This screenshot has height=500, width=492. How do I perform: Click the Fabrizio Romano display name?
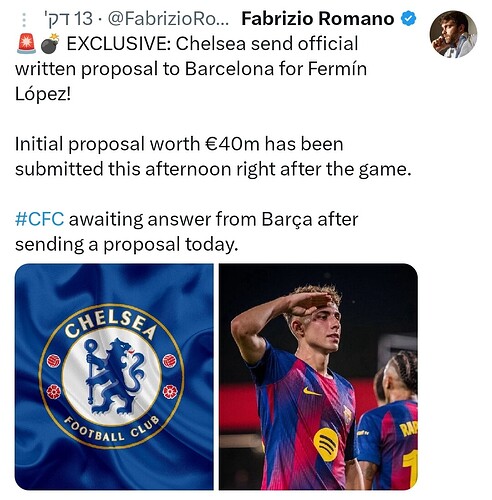318,18
